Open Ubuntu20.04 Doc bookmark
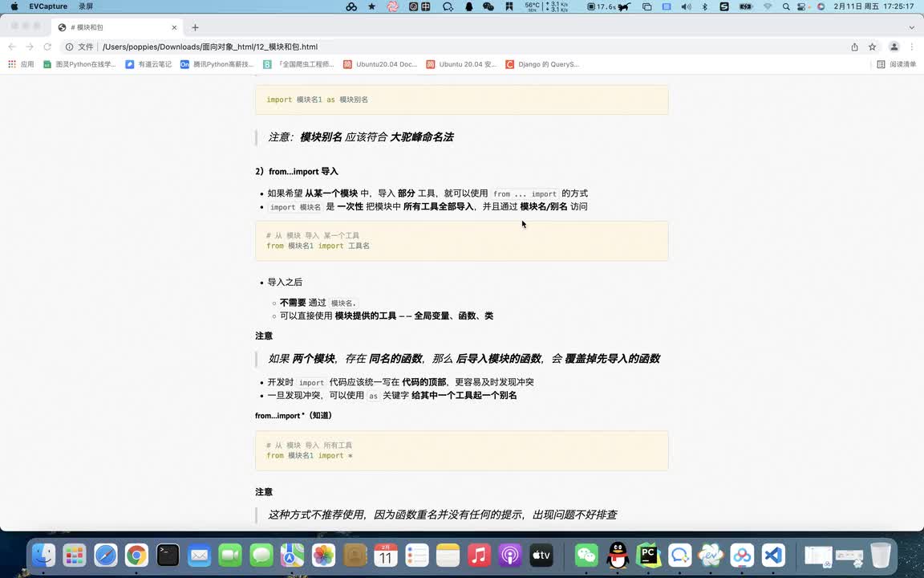The width and height of the screenshot is (924, 578). click(380, 64)
